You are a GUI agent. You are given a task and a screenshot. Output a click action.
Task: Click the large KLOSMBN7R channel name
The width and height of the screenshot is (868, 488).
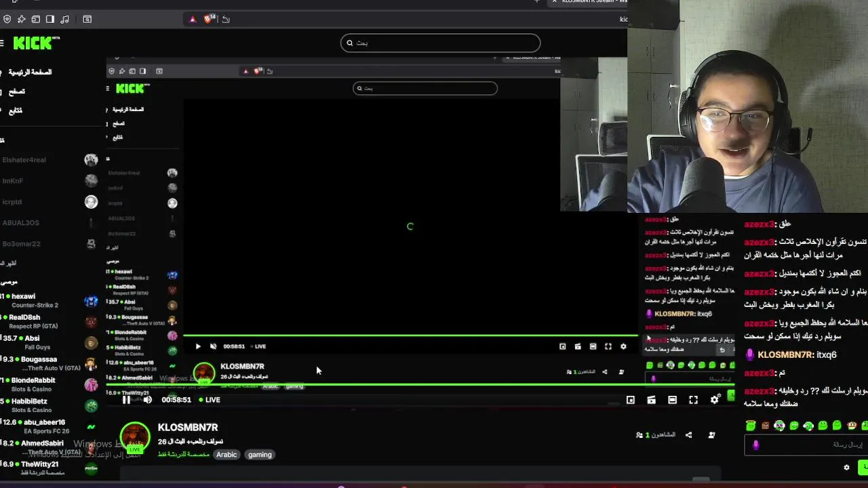click(x=188, y=428)
